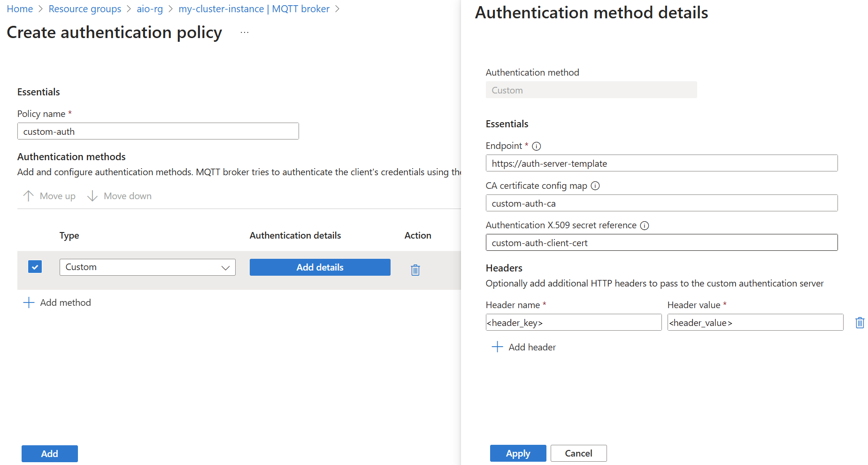Cancel the authentication method details
This screenshot has width=868, height=465.
578,453
